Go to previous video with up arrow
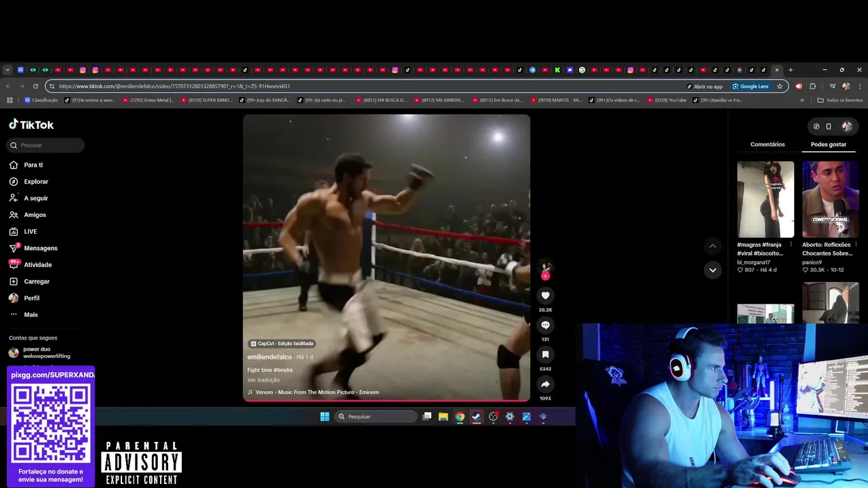This screenshot has height=488, width=868. click(x=712, y=245)
